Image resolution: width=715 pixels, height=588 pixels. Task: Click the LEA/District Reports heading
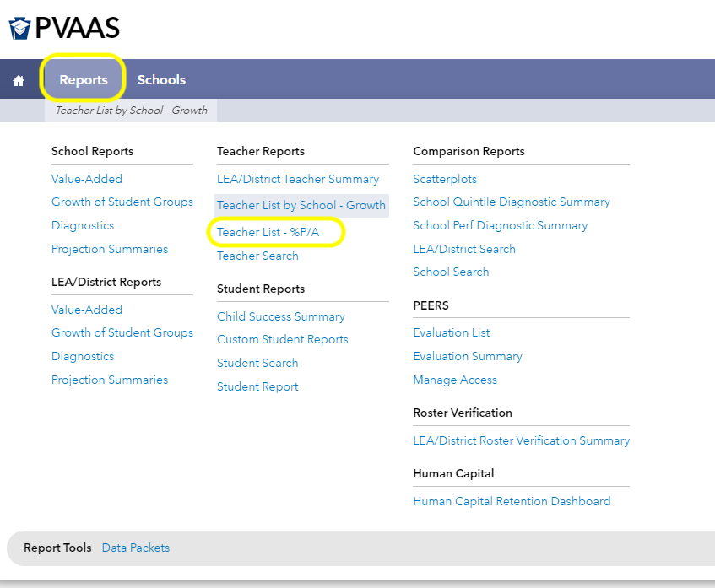[106, 282]
